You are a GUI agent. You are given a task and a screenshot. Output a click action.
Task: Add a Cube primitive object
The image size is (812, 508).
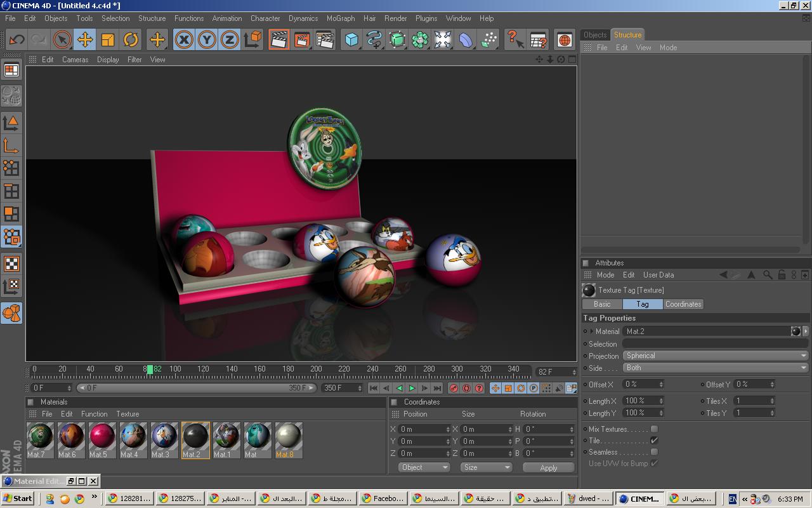tap(351, 40)
